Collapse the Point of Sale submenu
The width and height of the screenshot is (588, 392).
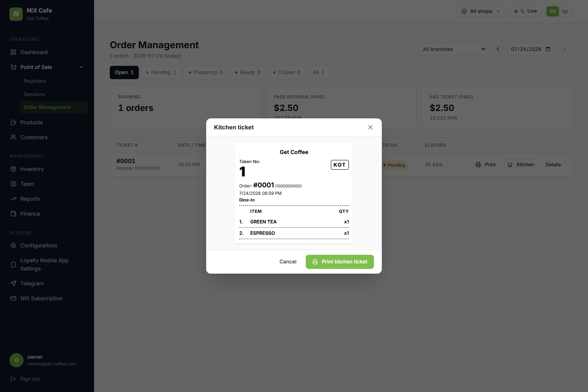point(81,67)
